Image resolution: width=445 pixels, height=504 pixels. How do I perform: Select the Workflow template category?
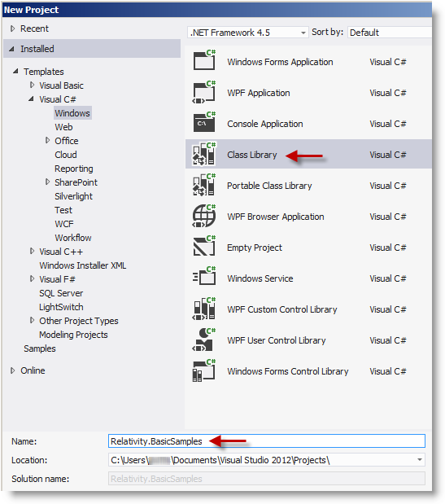(x=73, y=238)
